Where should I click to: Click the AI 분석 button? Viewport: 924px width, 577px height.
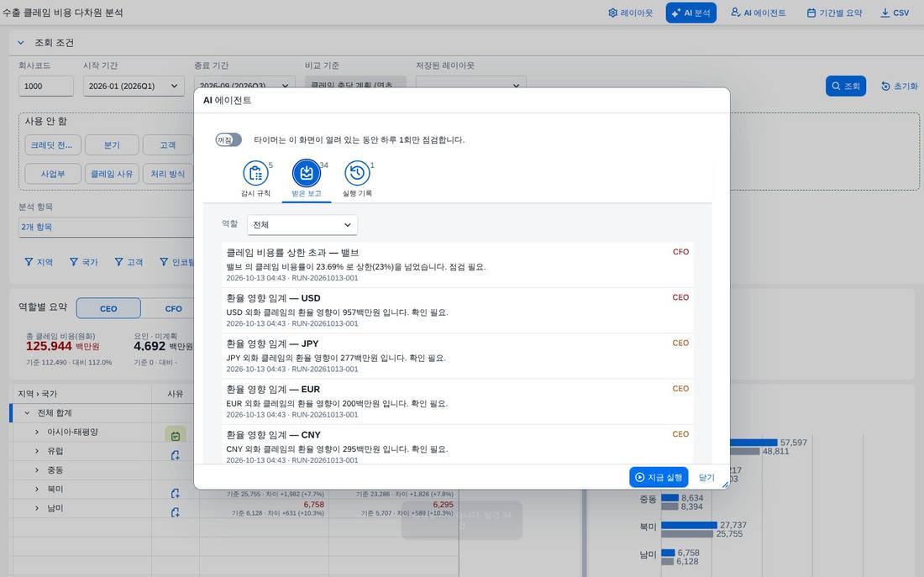click(690, 13)
